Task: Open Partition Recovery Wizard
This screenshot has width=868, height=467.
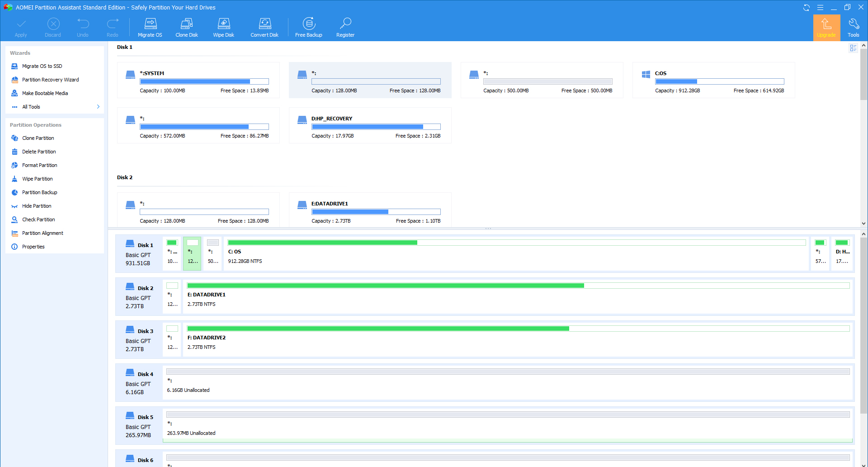Action: [54, 80]
